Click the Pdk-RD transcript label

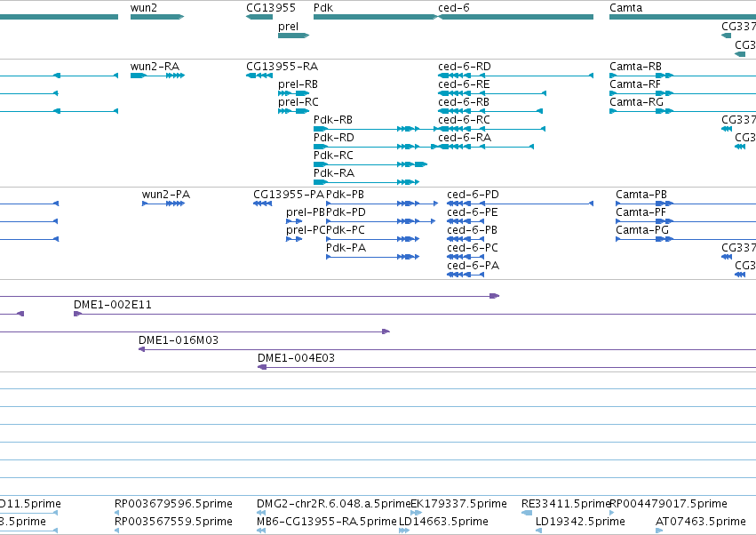334,138
